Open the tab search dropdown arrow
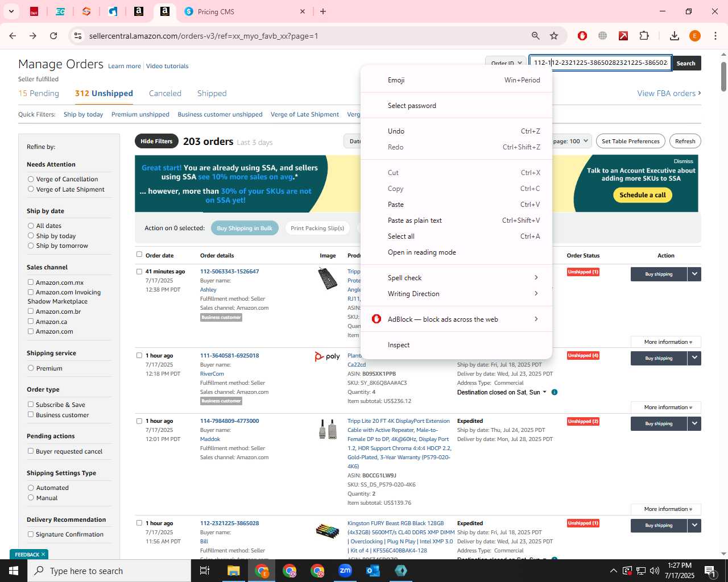This screenshot has width=728, height=582. pyautogui.click(x=11, y=11)
